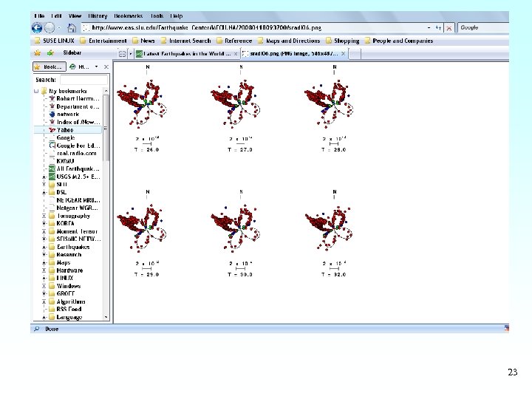The height and width of the screenshot is (399, 532).
Task: Click the browser Back arrow button
Action: pyautogui.click(x=37, y=28)
